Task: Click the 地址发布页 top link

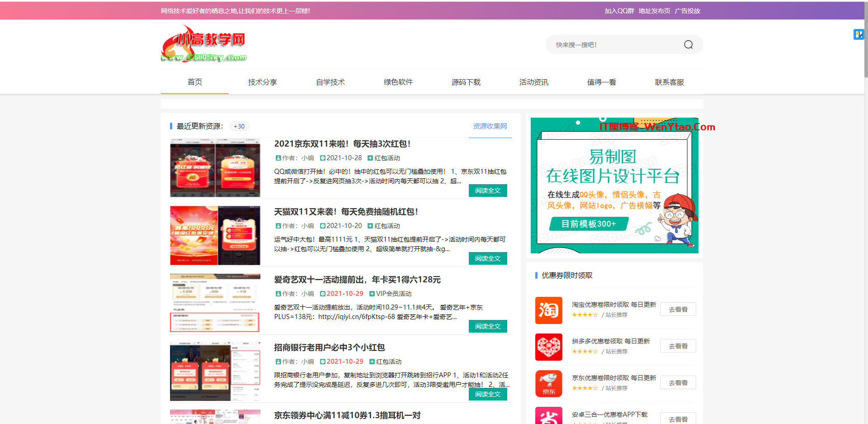Action: 655,11
